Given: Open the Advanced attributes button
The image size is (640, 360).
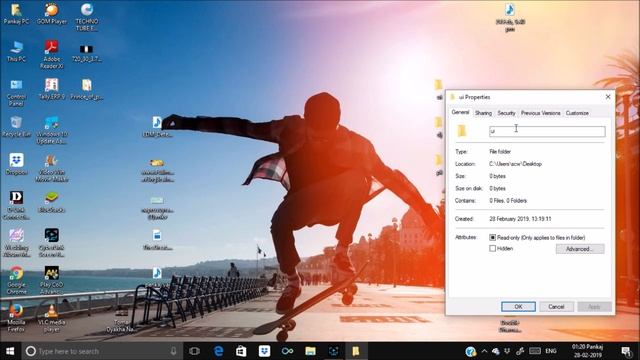Looking at the screenshot, I should click(x=580, y=249).
